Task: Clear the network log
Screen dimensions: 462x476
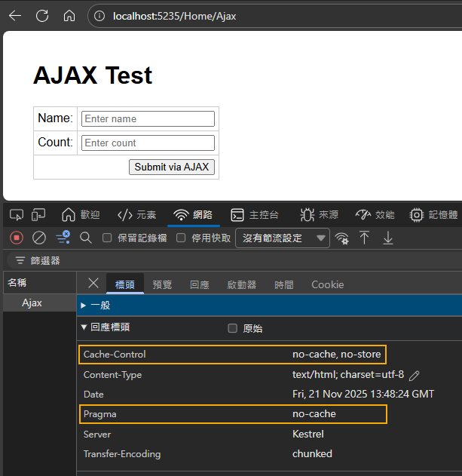Action: pyautogui.click(x=39, y=238)
